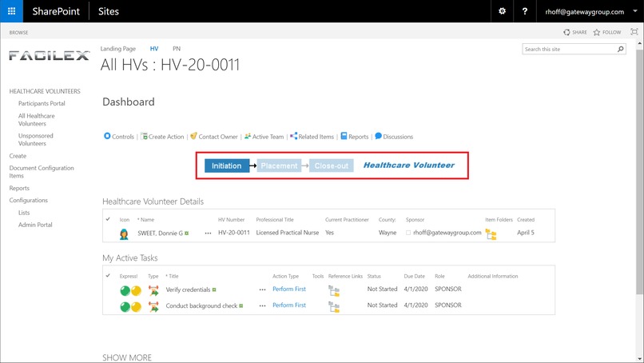Open the settings gear menu
644x363 pixels.
point(502,11)
